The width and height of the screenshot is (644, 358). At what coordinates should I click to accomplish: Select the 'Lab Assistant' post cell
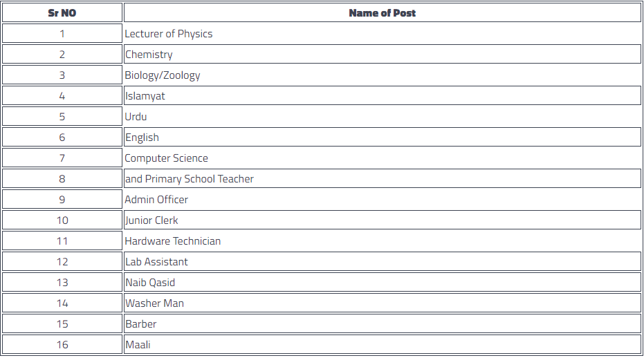click(383, 261)
